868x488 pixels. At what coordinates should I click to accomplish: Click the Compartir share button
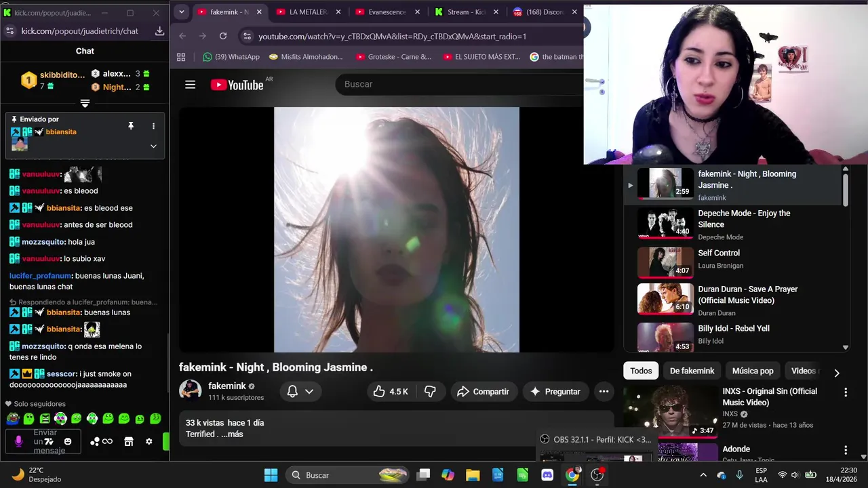483,392
